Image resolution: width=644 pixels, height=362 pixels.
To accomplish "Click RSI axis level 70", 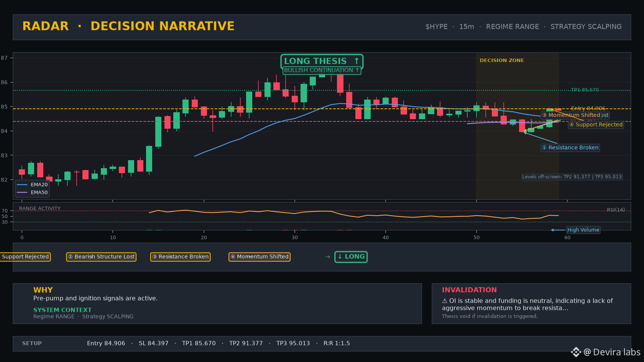I will 5,211.
